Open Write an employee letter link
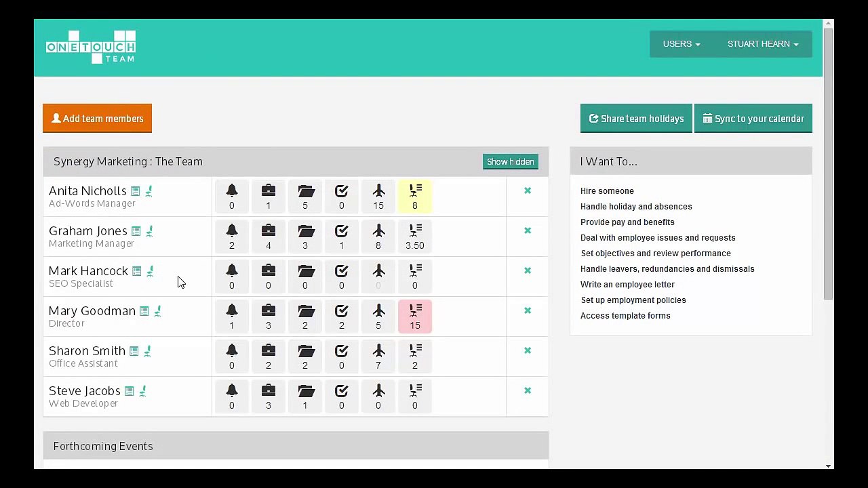This screenshot has height=488, width=868. tap(627, 285)
